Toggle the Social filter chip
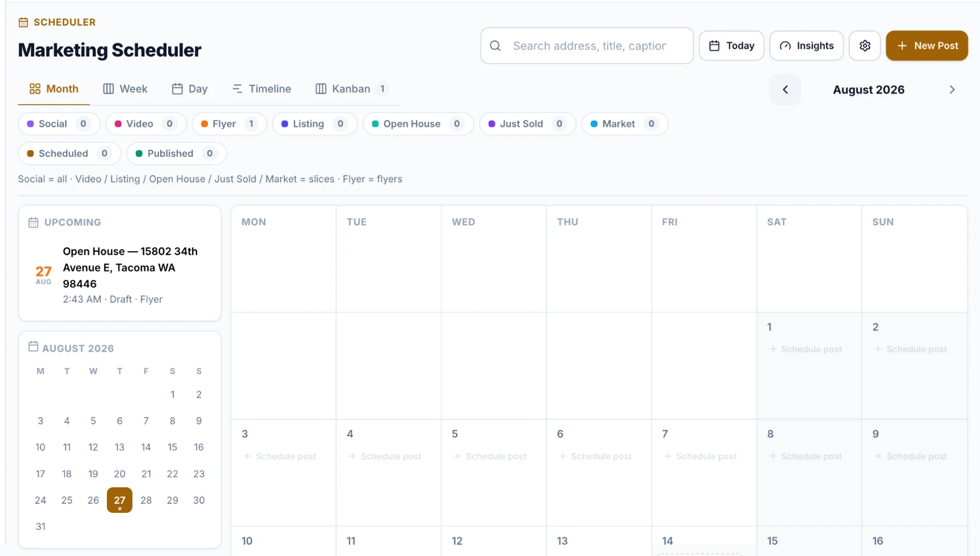This screenshot has height=556, width=980. click(59, 124)
